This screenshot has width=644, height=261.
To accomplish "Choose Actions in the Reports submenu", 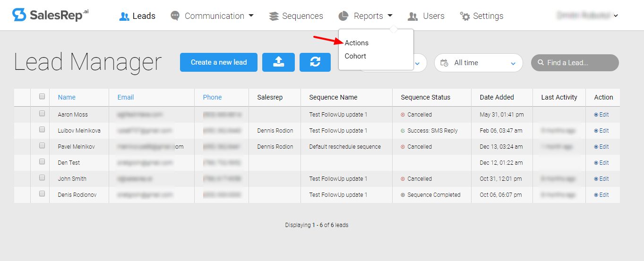I will coord(357,43).
